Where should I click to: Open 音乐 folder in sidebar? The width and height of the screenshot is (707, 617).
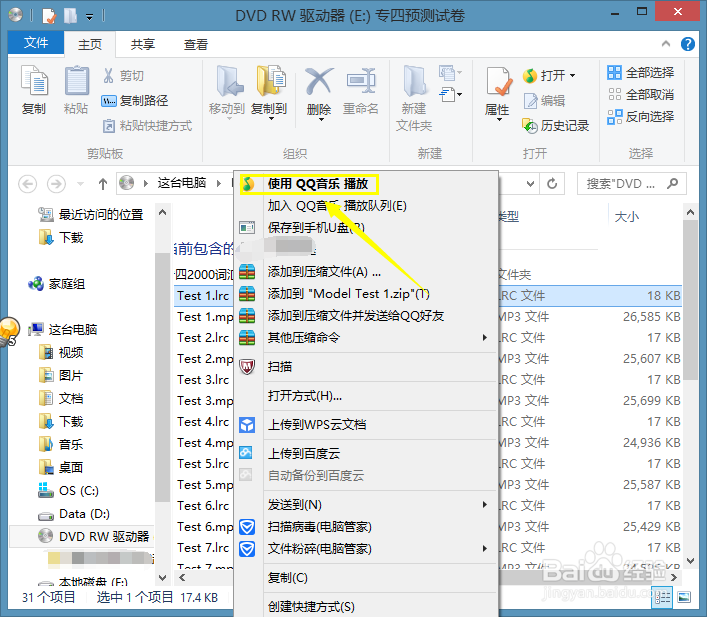pyautogui.click(x=61, y=445)
